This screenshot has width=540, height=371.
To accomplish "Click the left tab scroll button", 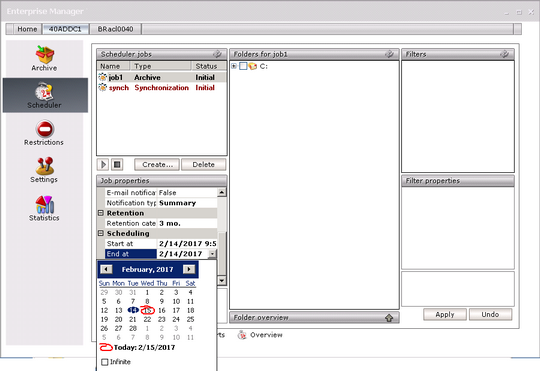I will [10, 29].
